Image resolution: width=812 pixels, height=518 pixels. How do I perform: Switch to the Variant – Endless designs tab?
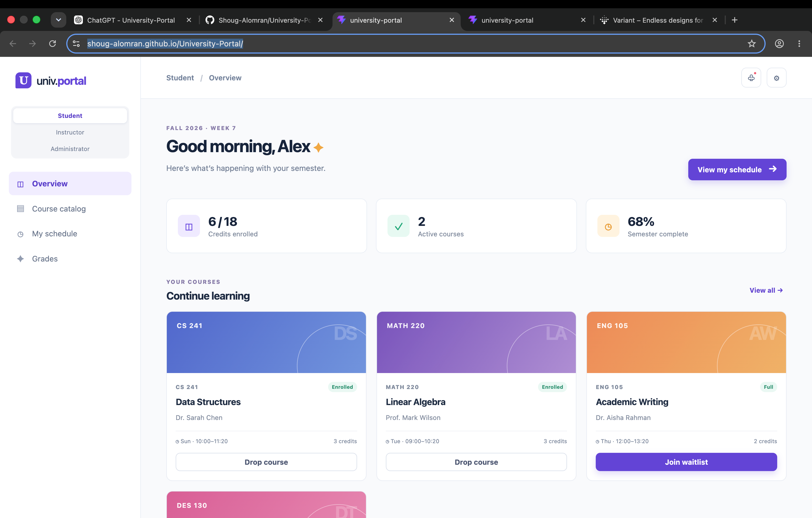coord(658,20)
